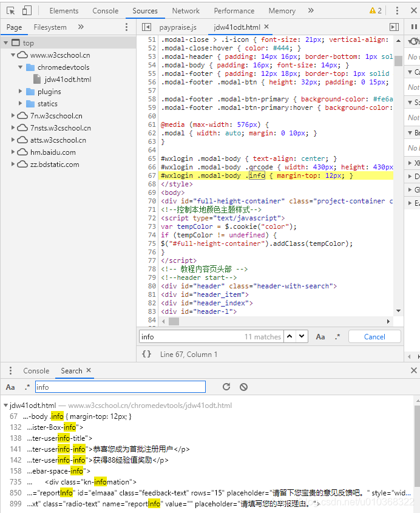This screenshot has width=420, height=513.
Task: Hide the navigator sidebar icon
Action: (146, 27)
